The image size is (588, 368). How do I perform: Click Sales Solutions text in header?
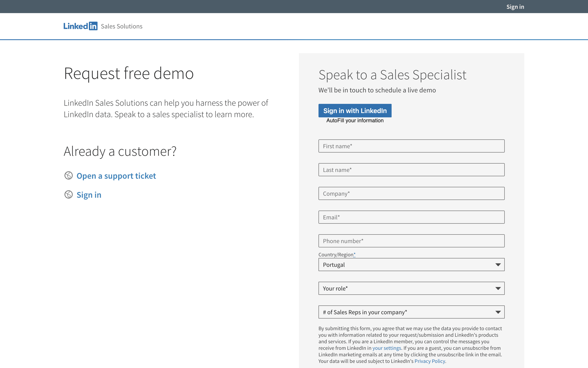(x=122, y=26)
